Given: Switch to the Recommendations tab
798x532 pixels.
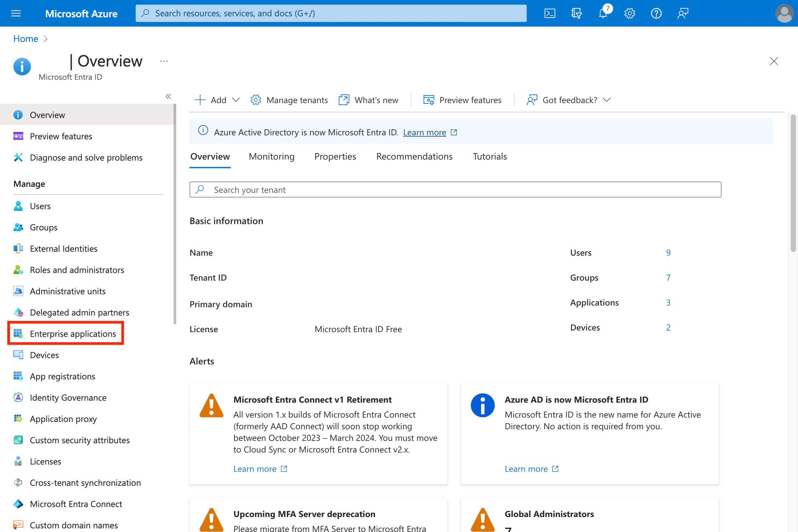Looking at the screenshot, I should [x=414, y=156].
